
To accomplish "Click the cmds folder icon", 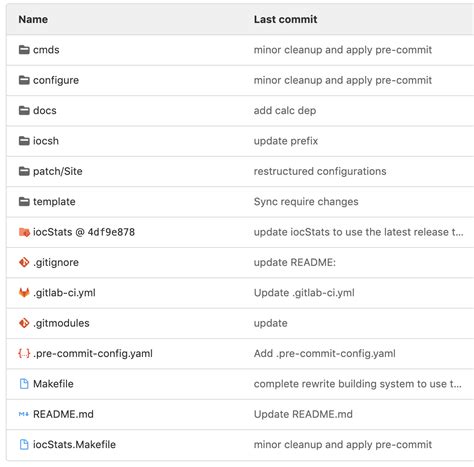I will click(24, 50).
